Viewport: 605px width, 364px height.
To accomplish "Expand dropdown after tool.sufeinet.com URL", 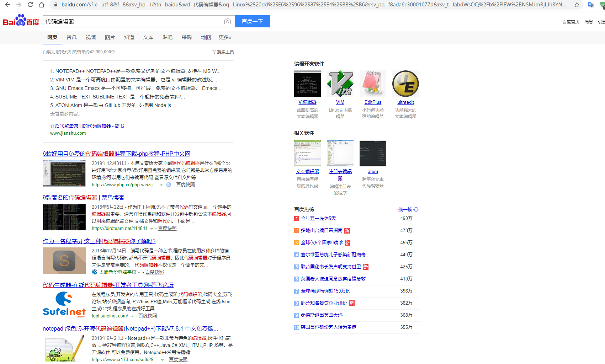I will [132, 316].
